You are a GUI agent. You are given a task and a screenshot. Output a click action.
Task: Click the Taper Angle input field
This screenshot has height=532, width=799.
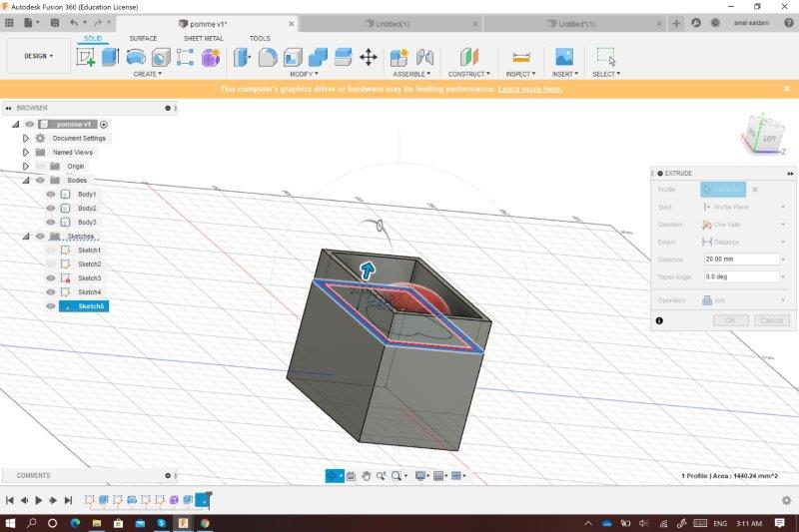click(741, 276)
